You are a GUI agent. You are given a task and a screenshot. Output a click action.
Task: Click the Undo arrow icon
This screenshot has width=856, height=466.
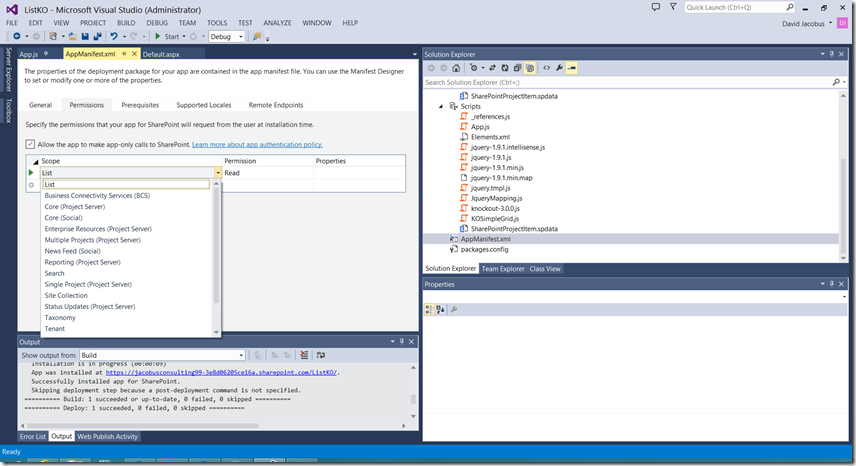click(114, 37)
